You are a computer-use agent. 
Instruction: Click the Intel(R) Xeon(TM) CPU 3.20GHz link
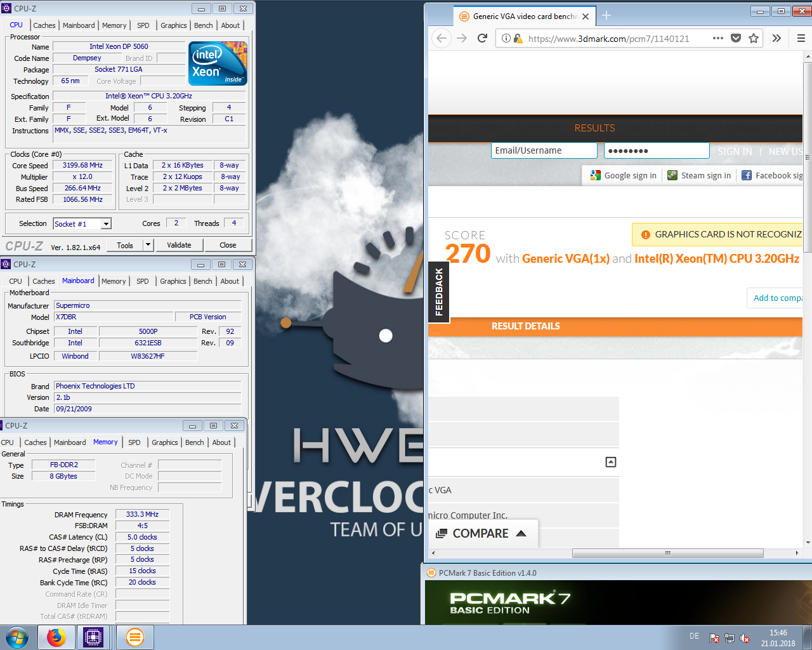tap(717, 258)
